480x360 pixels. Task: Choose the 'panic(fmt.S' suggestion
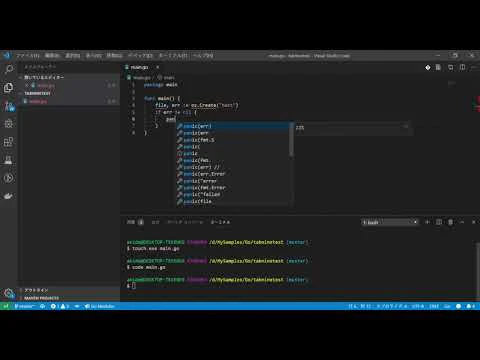tap(233, 140)
